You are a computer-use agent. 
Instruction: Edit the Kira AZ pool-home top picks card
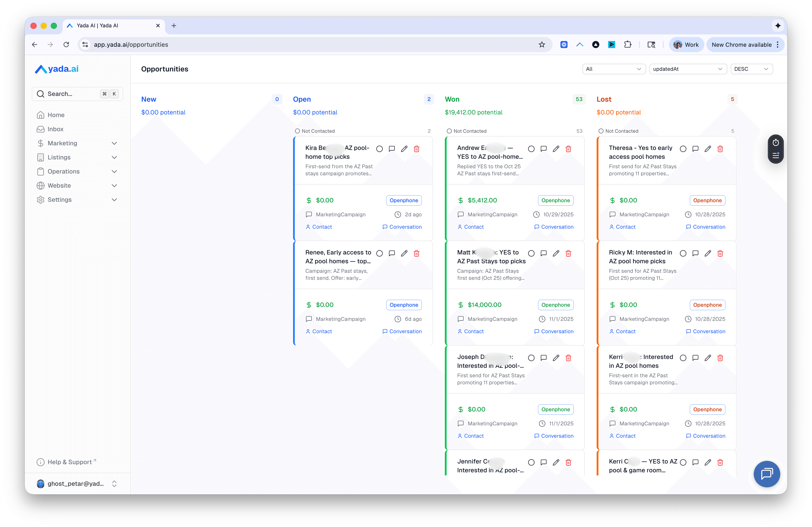tap(404, 149)
